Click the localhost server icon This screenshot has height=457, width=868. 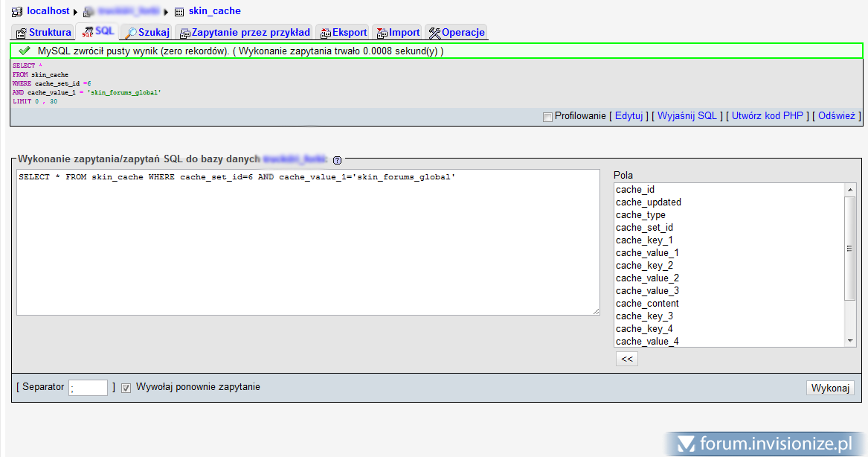tap(17, 11)
